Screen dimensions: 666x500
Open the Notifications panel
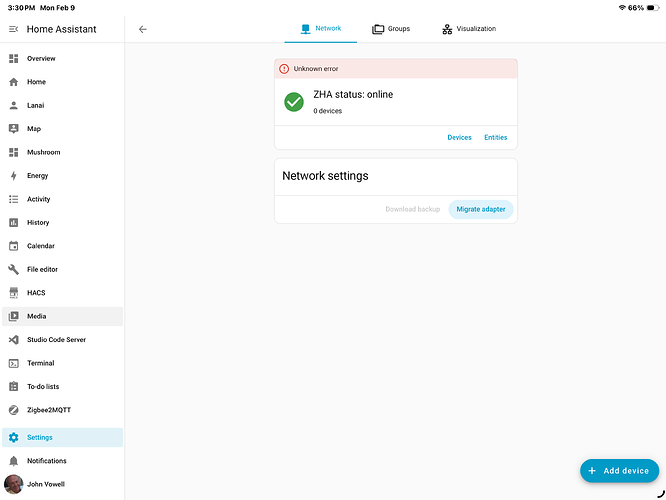click(x=46, y=461)
